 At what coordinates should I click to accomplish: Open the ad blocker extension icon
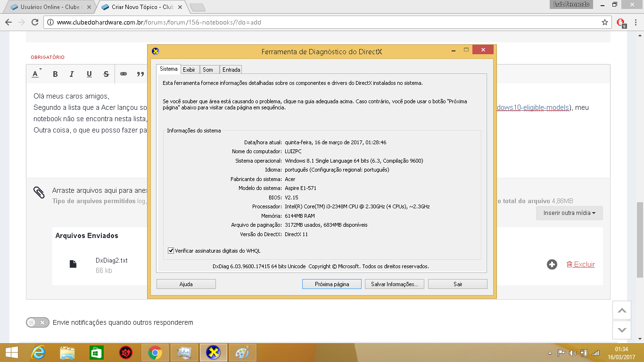[621, 23]
